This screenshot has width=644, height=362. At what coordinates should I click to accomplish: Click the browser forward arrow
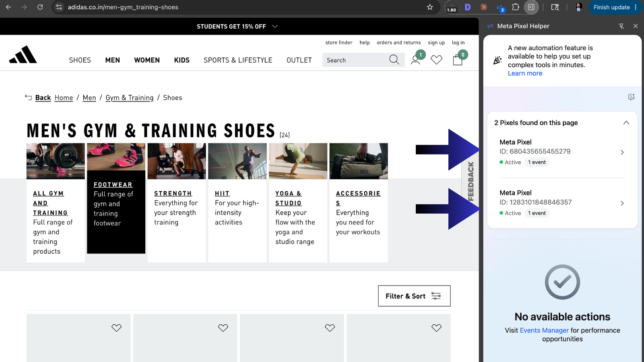click(x=24, y=7)
